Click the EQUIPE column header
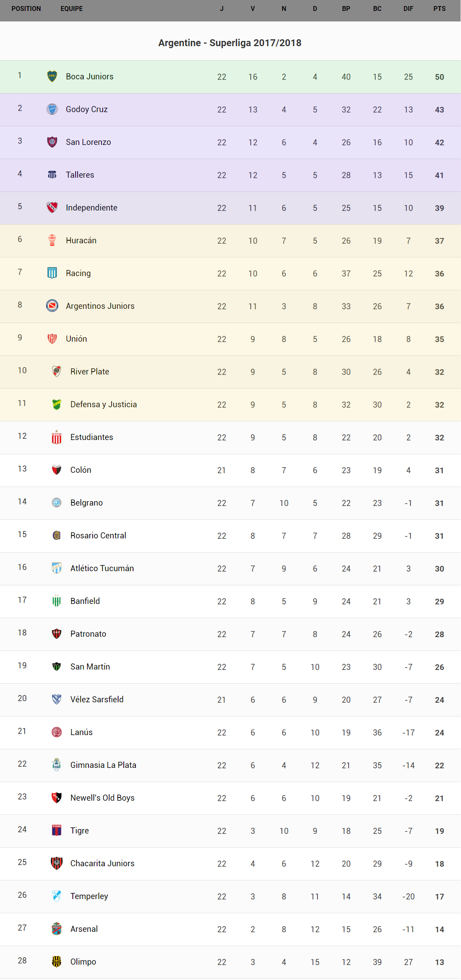 72,9
